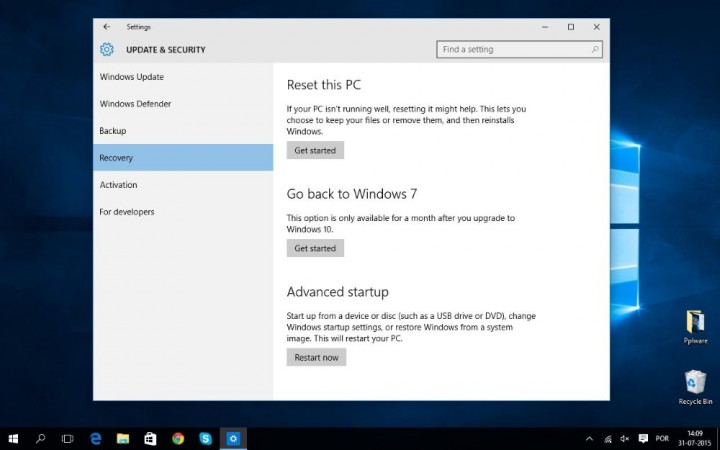Close the Settings window

pyautogui.click(x=596, y=27)
